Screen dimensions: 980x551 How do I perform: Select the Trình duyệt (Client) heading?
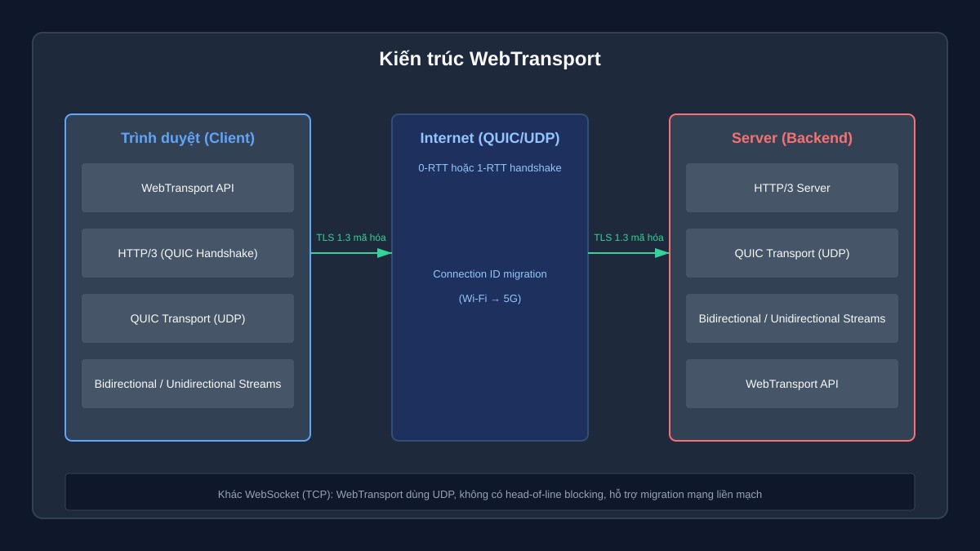(188, 138)
